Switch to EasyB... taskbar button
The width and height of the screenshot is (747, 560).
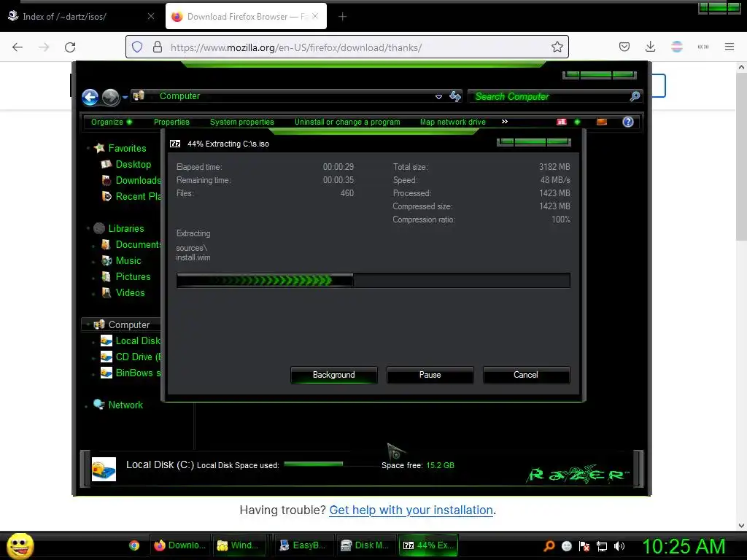[x=303, y=545]
